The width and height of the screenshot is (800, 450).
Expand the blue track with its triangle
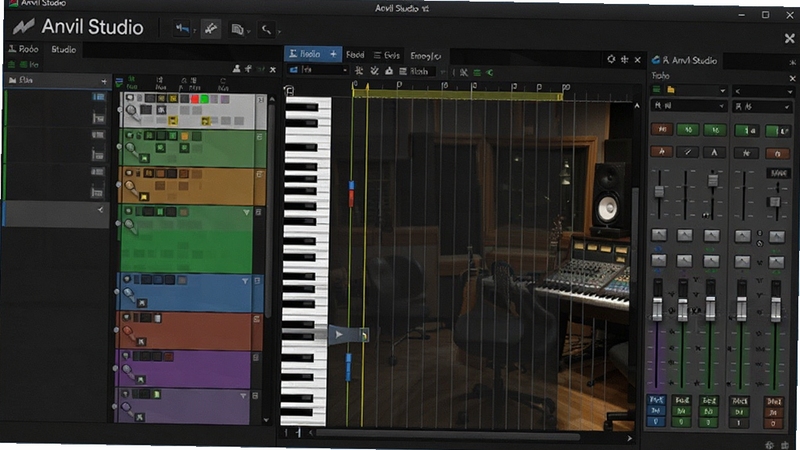tap(245, 281)
